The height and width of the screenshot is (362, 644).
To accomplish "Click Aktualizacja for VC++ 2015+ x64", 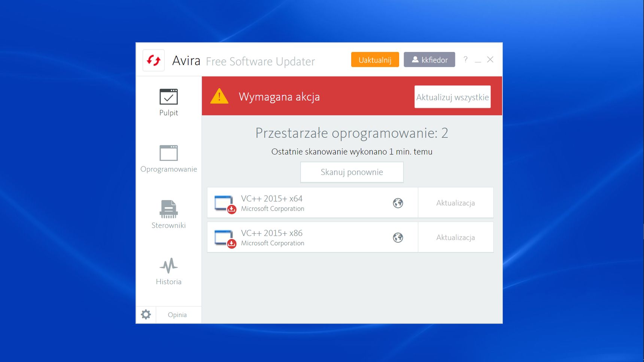I will 456,203.
